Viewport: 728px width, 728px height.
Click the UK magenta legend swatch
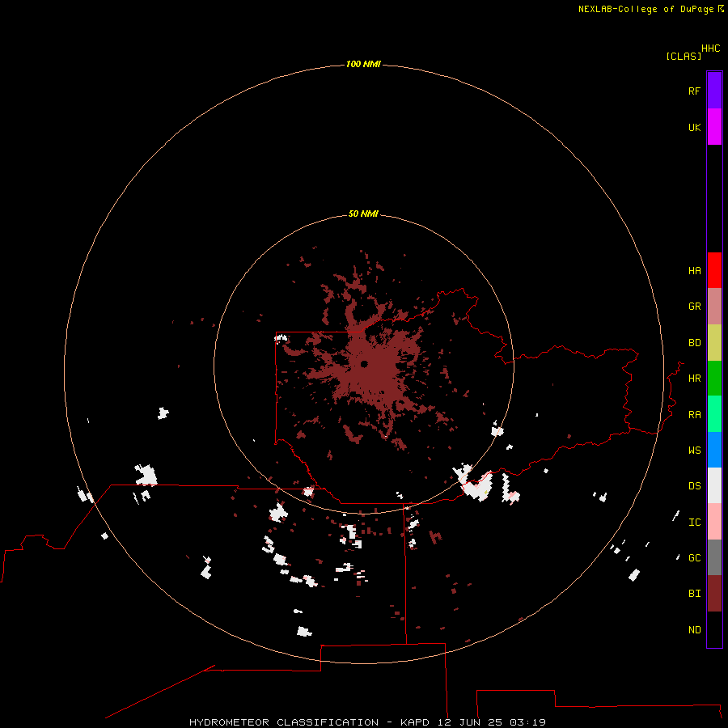(714, 127)
